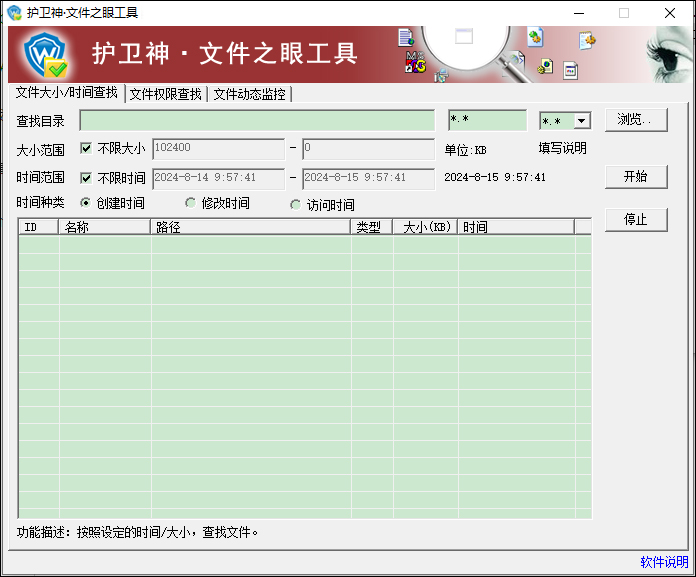Viewport: 696px width, 577px height.
Task: Open the 填写说明 instructions link
Action: point(562,148)
